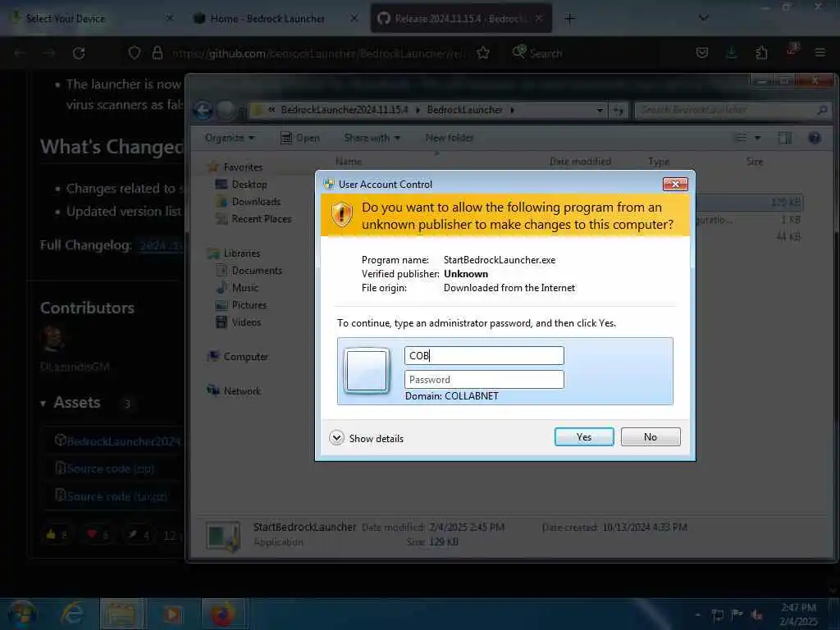Click the save to Pocket icon
The width and height of the screenshot is (840, 630).
(702, 52)
